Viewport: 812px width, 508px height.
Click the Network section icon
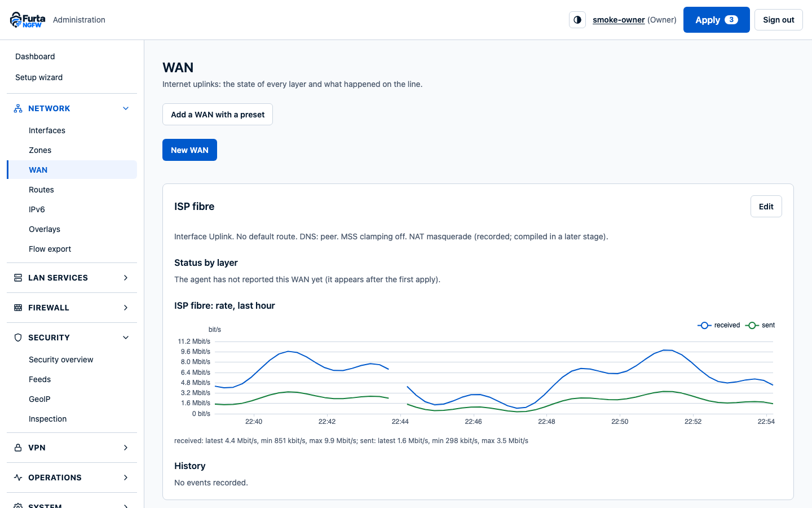(18, 108)
